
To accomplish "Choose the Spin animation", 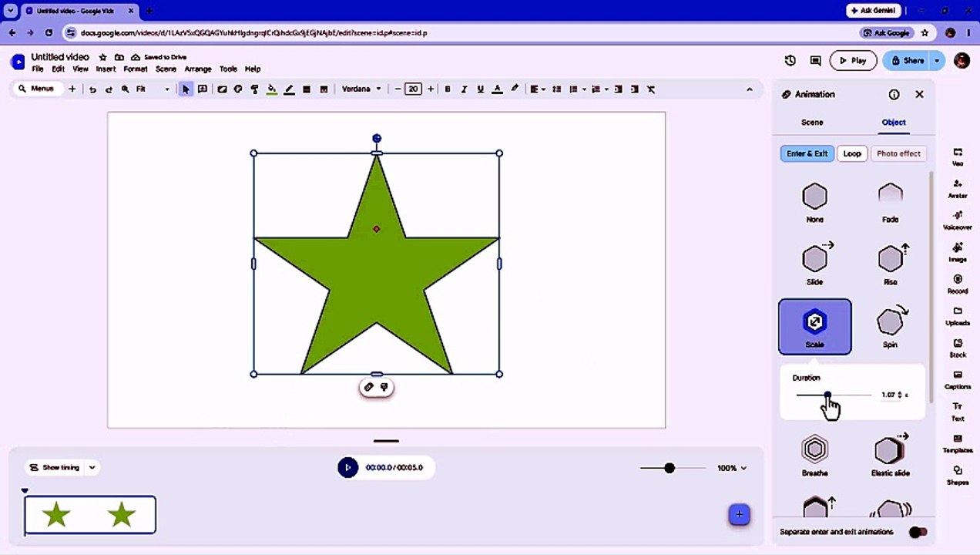I will coord(890,327).
